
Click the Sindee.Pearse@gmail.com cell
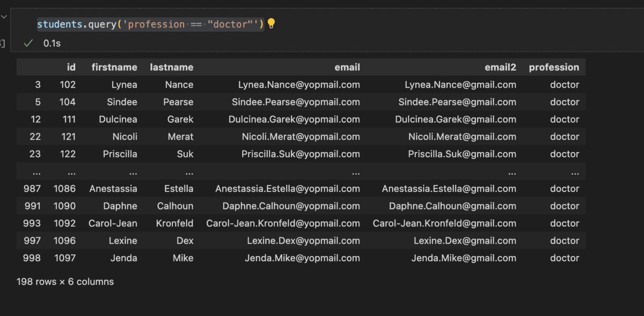pyautogui.click(x=457, y=102)
